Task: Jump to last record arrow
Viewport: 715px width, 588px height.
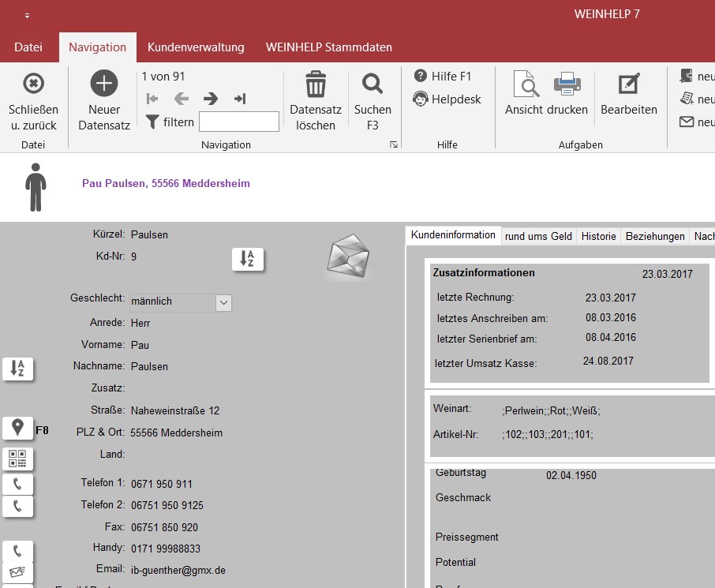Action: pyautogui.click(x=240, y=99)
